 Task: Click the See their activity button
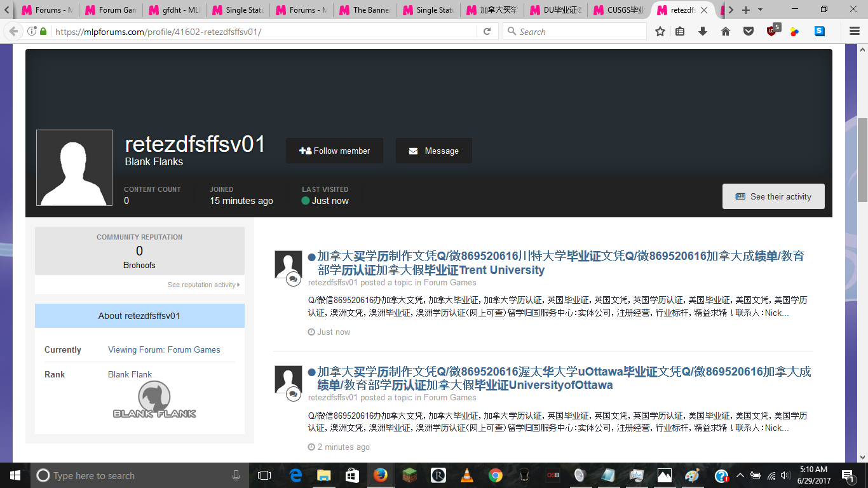tap(773, 196)
